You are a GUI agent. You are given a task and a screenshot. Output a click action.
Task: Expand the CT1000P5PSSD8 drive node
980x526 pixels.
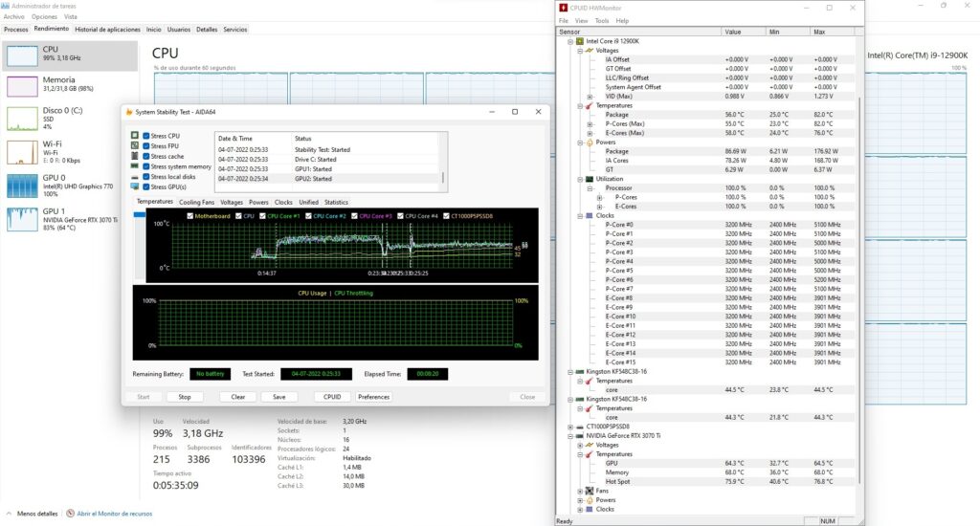(x=569, y=427)
